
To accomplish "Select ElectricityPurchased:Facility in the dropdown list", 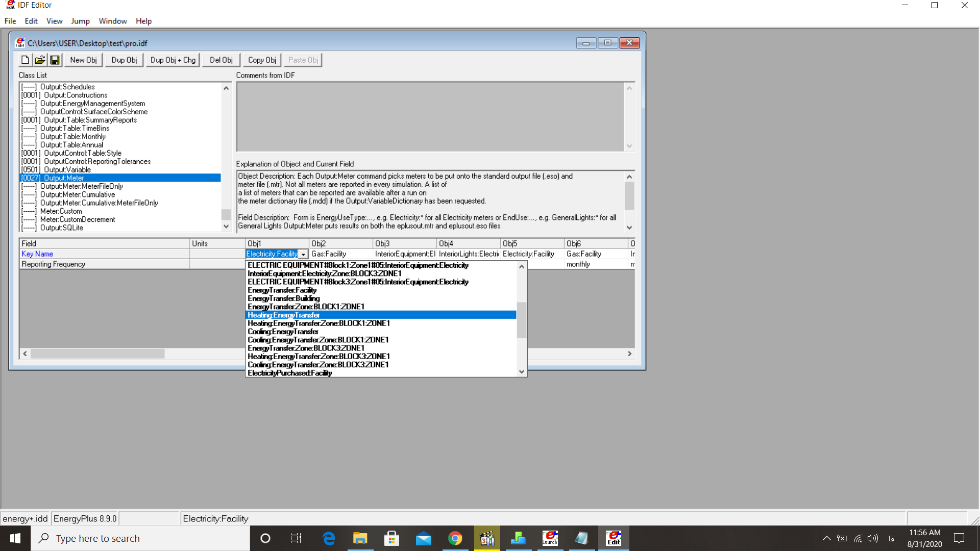I will [x=289, y=373].
